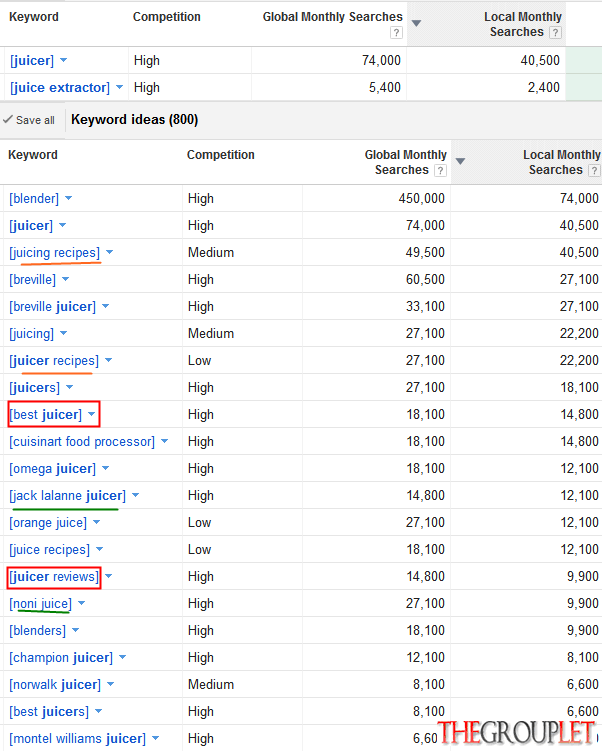
Task: Open dropdown arrow beside [blender]
Action: [x=68, y=198]
